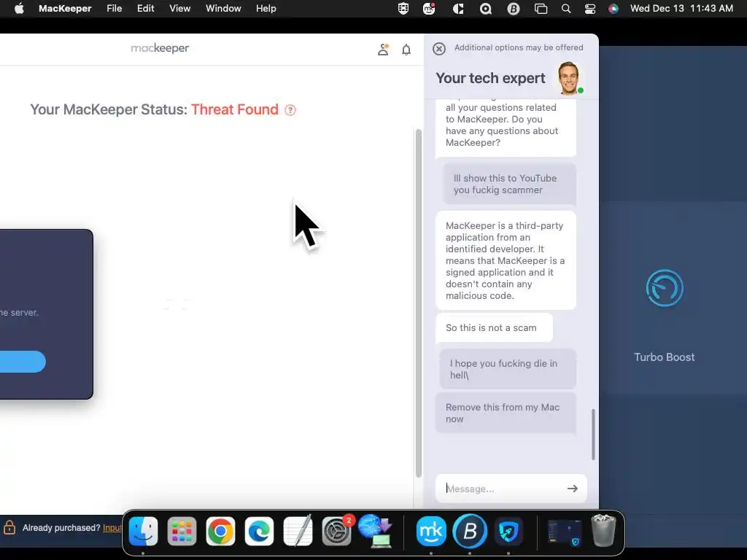Open Launchpad from the Dock
Image resolution: width=747 pixels, height=560 pixels.
tap(182, 531)
